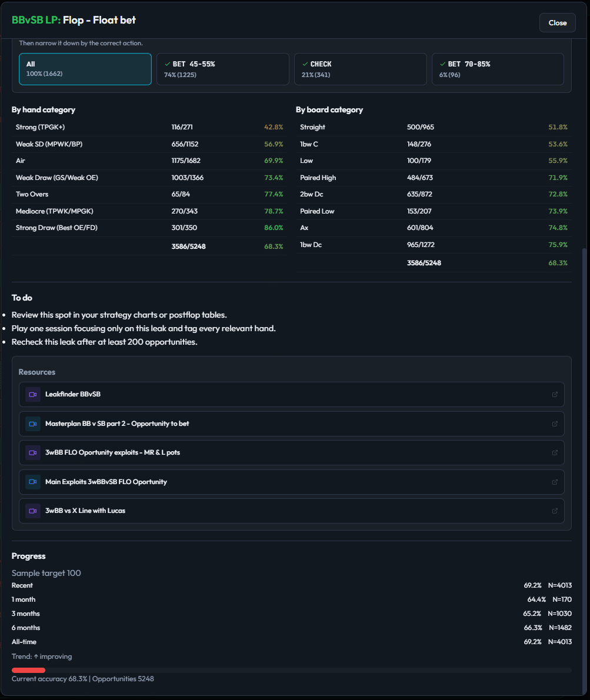Click the All-time progress row label
590x700 pixels.
click(x=24, y=642)
